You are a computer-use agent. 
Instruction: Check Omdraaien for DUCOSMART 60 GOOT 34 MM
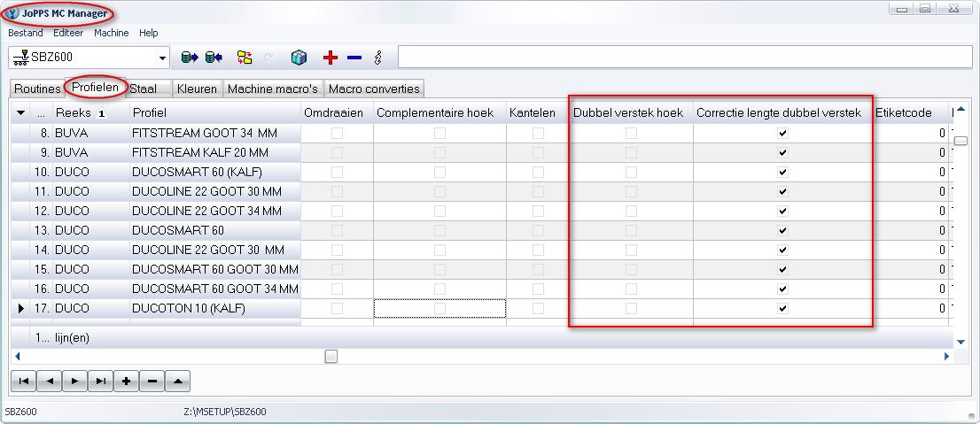(x=337, y=289)
